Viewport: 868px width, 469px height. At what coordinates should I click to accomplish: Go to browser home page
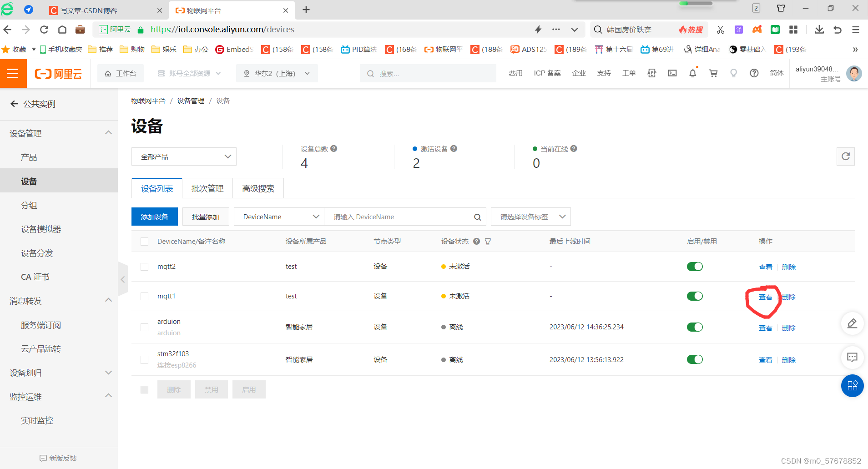(62, 30)
